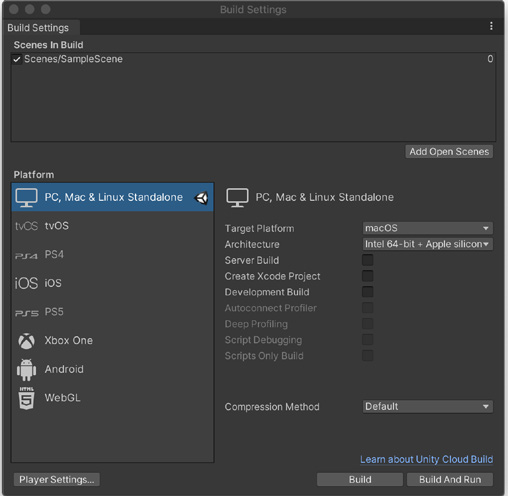Click the Script Debugging label

click(263, 340)
